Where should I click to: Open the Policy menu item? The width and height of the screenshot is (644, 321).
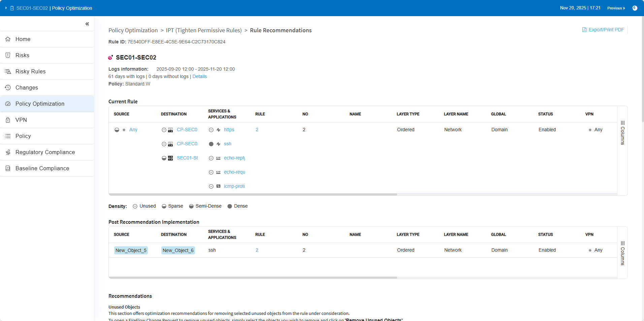pos(23,136)
